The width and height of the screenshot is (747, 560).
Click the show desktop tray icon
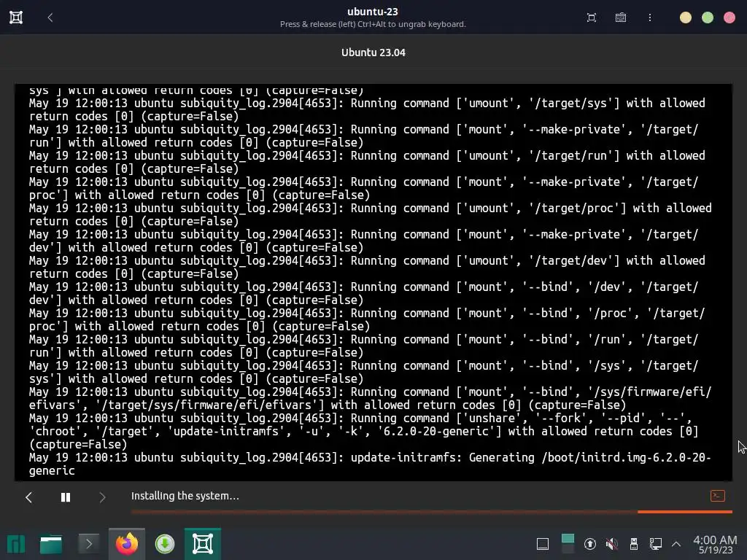pyautogui.click(x=543, y=544)
